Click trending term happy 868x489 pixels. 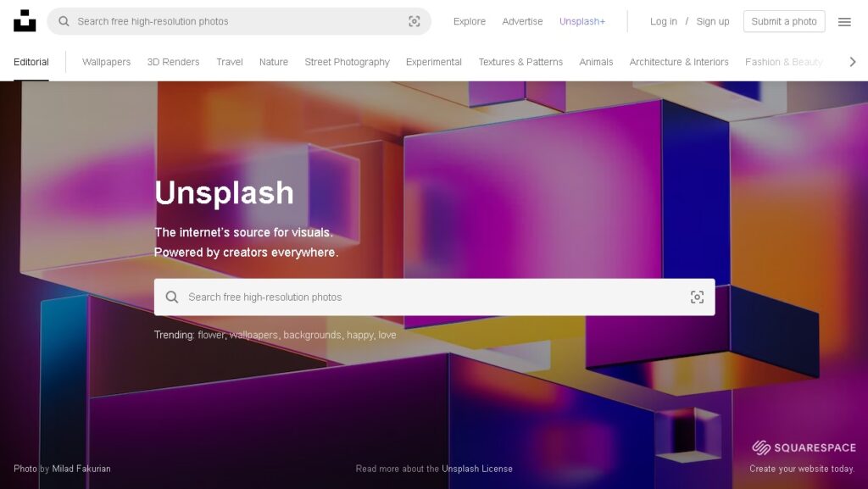tap(360, 335)
